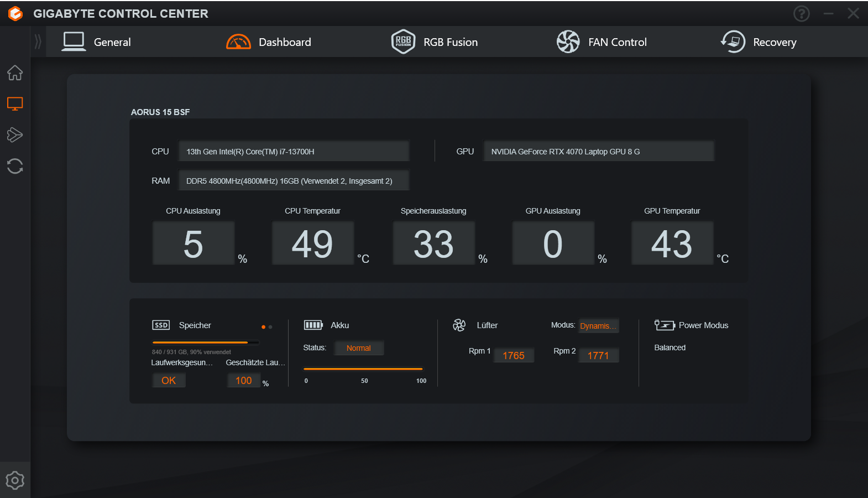Click the CPU model name field
Image resolution: width=868 pixels, height=498 pixels.
pos(294,151)
